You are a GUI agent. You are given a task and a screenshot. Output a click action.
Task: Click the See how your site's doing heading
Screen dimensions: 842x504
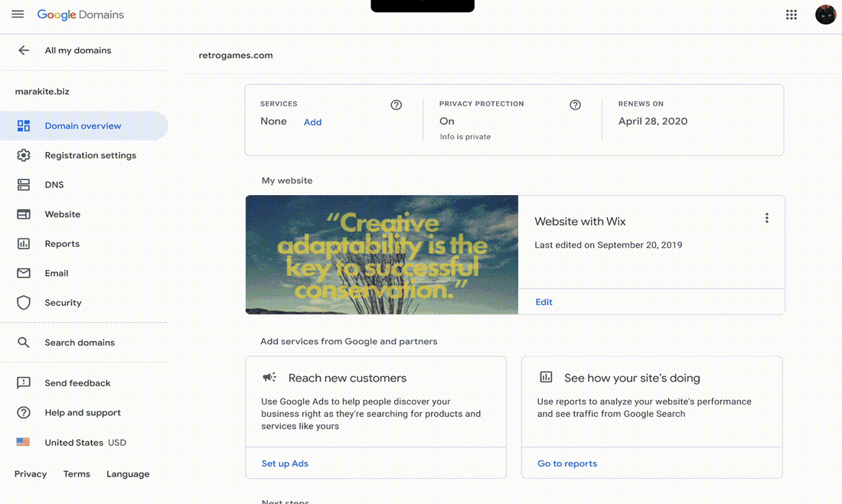pyautogui.click(x=632, y=378)
